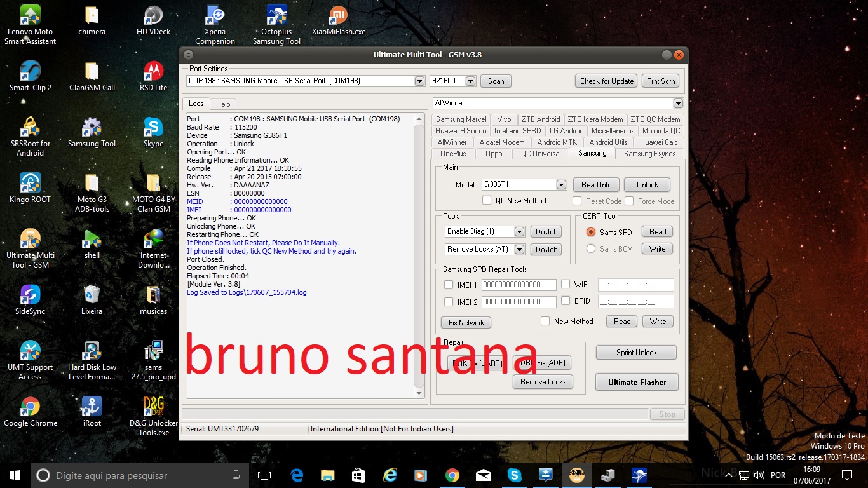Click the Unlock button
Image resolution: width=868 pixels, height=488 pixels.
[x=647, y=185]
